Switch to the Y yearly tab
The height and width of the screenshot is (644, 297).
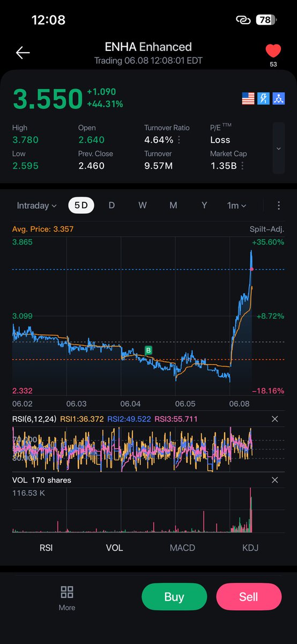[204, 206]
